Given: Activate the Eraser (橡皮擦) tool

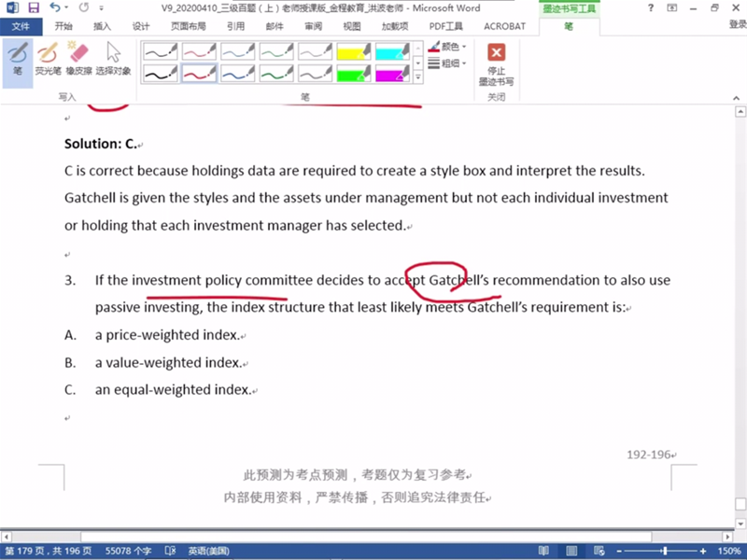Looking at the screenshot, I should pos(79,58).
